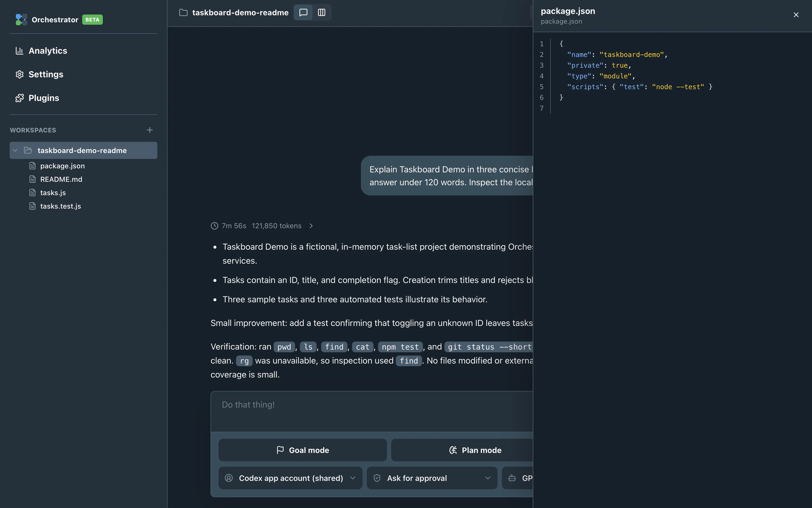
Task: Click the folder icon beside header title
Action: pos(183,12)
